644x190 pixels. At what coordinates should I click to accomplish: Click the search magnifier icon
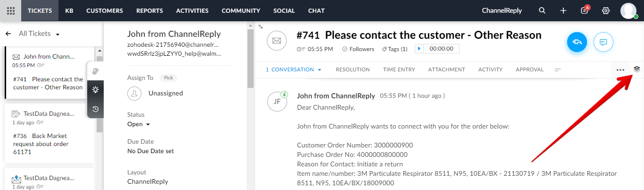pos(543,10)
